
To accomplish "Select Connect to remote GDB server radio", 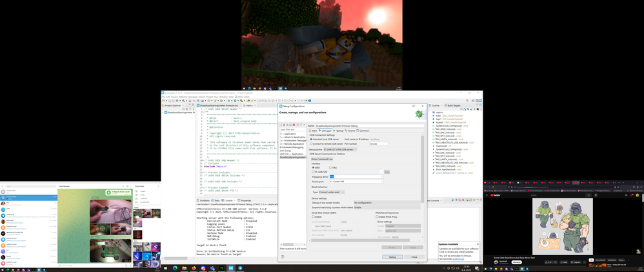I will coord(311,144).
